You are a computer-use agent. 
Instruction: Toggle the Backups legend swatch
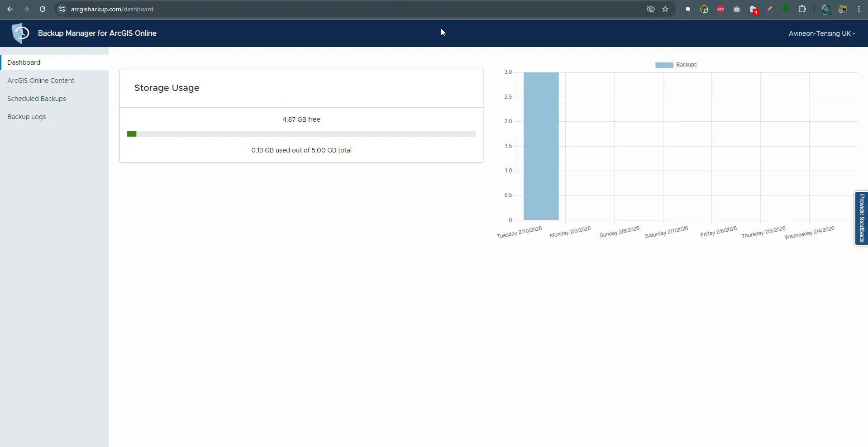664,65
